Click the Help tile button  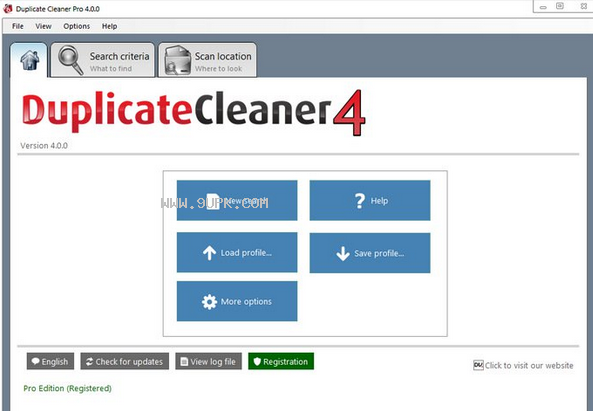370,200
